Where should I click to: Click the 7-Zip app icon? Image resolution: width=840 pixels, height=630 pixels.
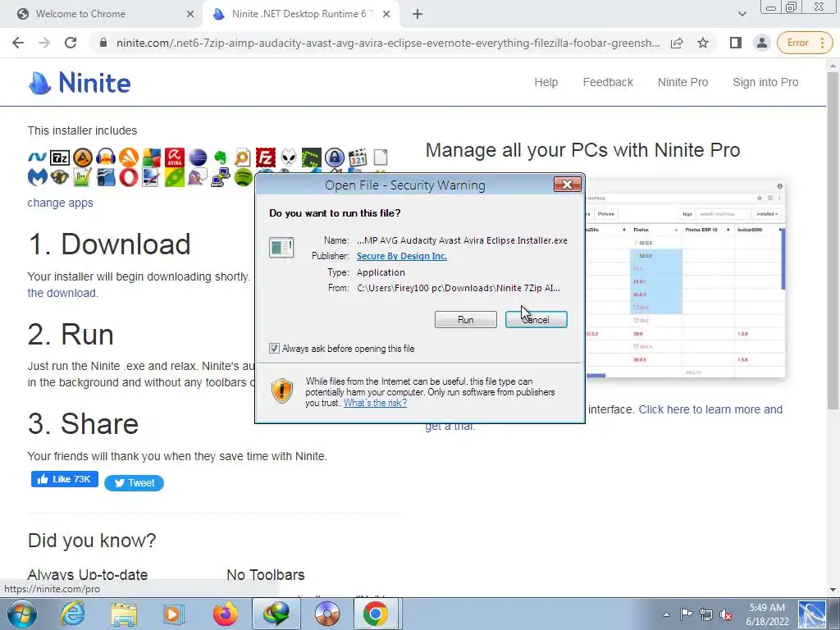(59, 157)
